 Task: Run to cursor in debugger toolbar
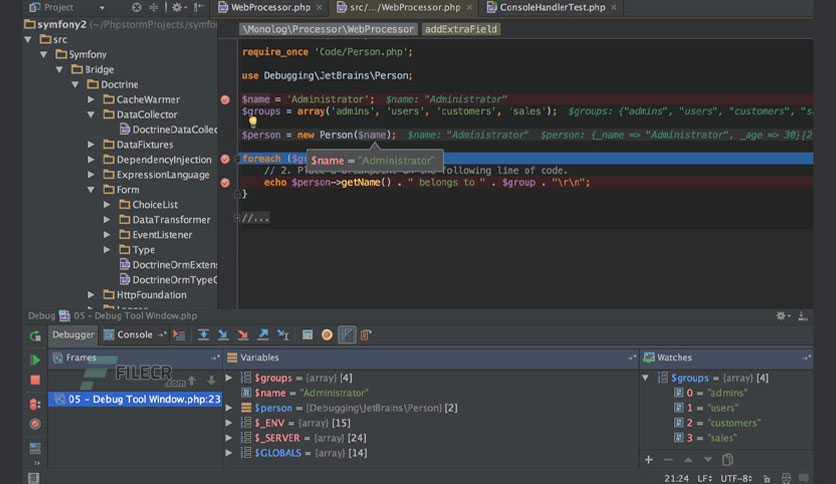click(283, 335)
